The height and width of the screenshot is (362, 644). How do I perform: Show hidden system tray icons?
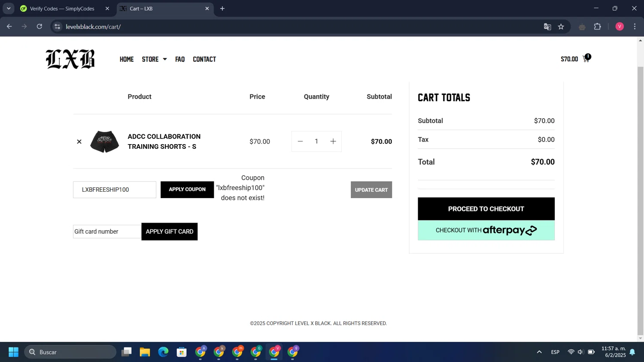(x=539, y=352)
